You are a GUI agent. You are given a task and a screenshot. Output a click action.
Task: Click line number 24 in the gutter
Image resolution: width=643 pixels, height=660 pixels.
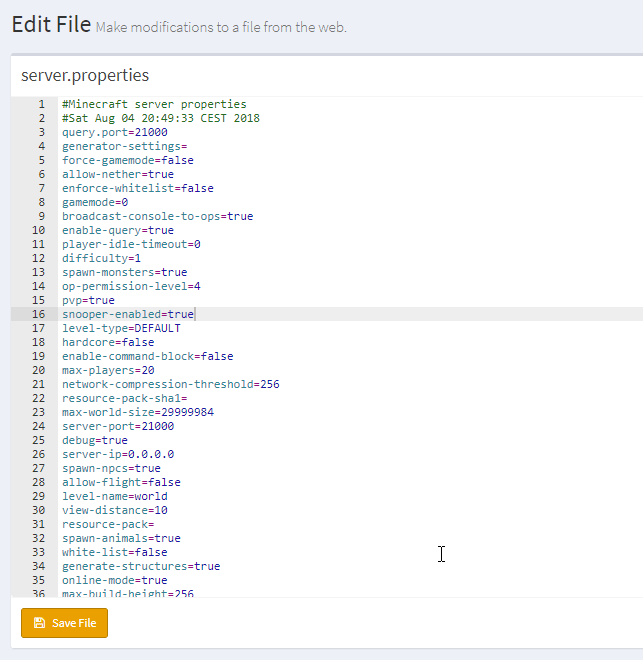(39, 426)
